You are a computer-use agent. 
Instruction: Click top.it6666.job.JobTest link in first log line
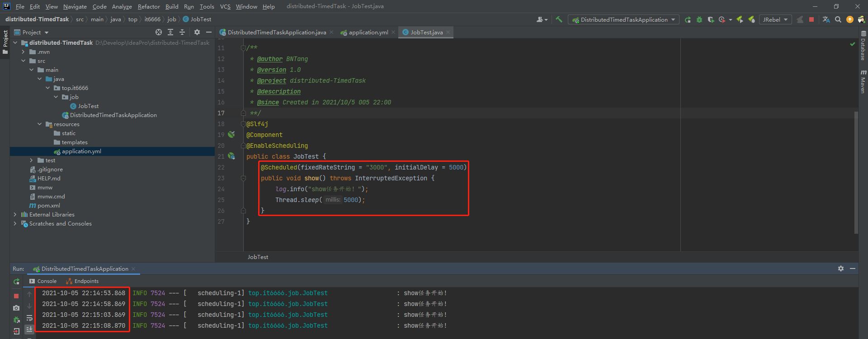(x=288, y=293)
